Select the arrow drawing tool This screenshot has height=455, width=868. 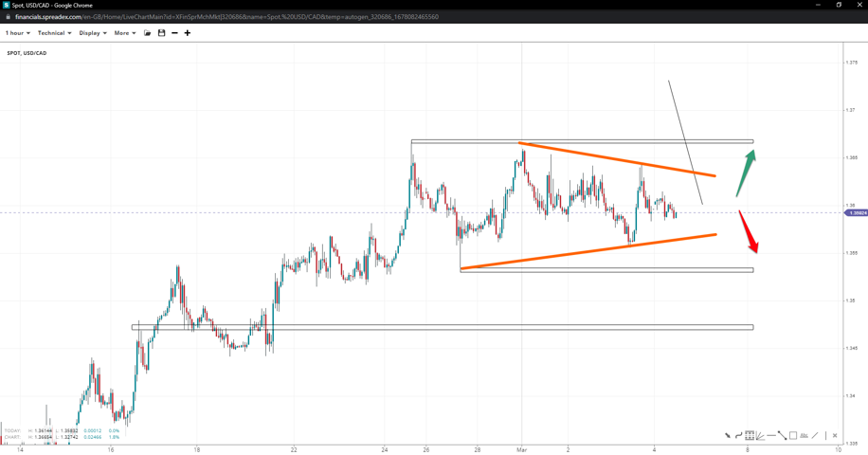(x=728, y=436)
